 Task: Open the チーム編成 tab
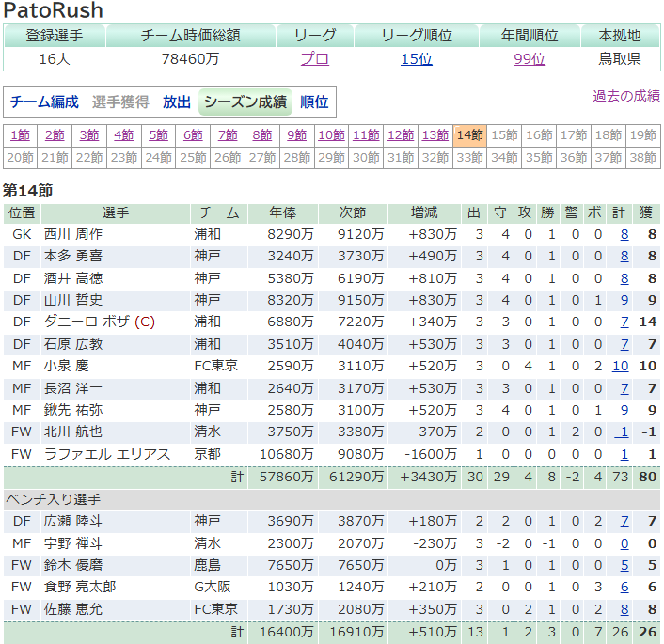pyautogui.click(x=44, y=102)
